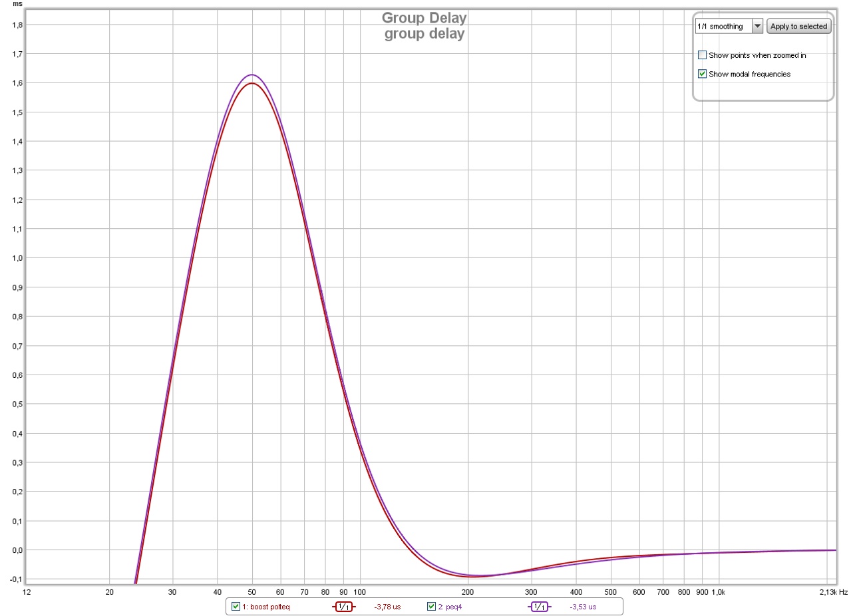Click the ms y-axis unit label
Image resolution: width=849 pixels, height=616 pixels.
pyautogui.click(x=17, y=4)
